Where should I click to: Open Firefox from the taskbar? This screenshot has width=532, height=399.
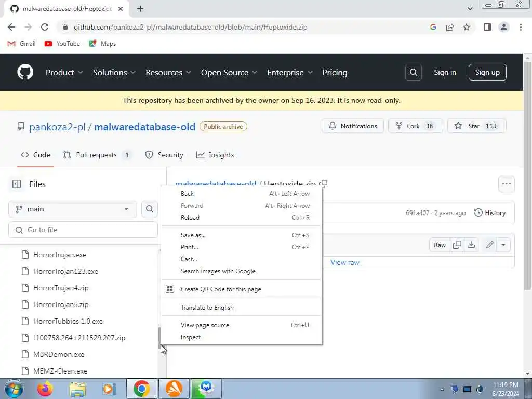pyautogui.click(x=45, y=389)
